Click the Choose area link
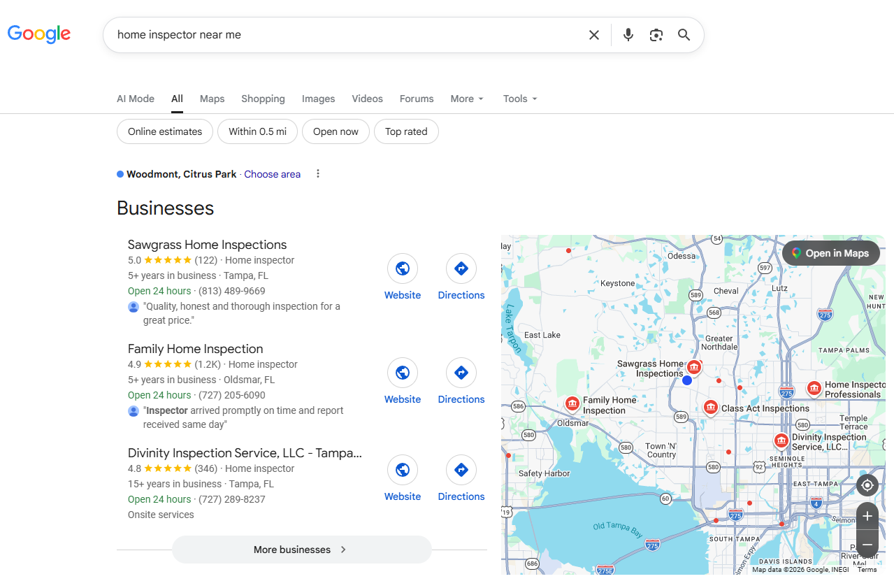Image resolution: width=894 pixels, height=588 pixels. [272, 174]
